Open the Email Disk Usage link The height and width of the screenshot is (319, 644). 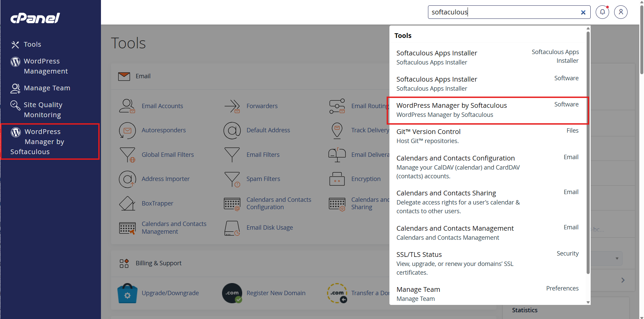coord(270,228)
